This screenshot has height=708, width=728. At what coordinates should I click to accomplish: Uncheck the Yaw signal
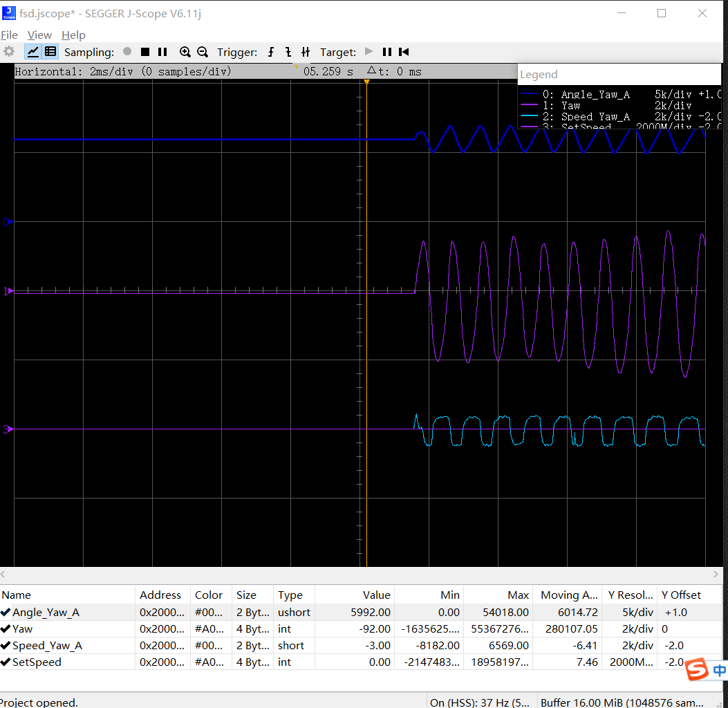click(x=6, y=629)
